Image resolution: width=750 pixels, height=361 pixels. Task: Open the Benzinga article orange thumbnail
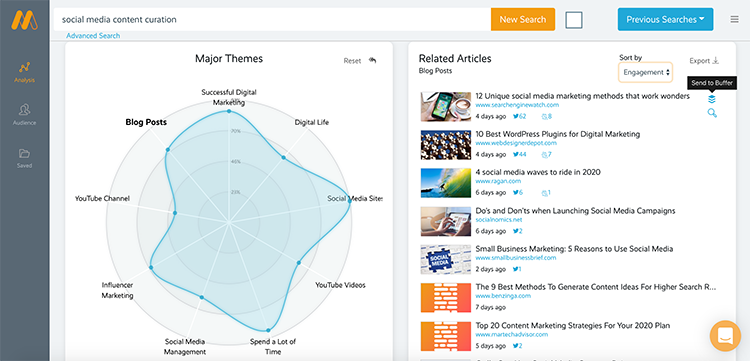(x=446, y=298)
